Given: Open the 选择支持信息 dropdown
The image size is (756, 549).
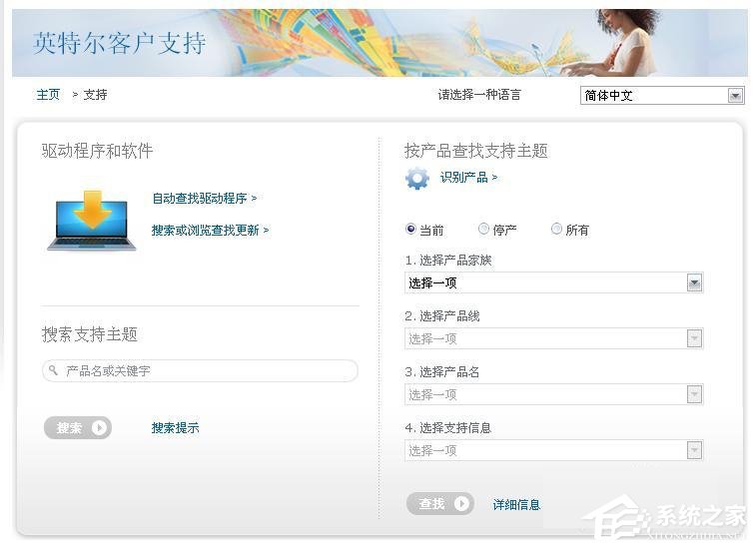Looking at the screenshot, I should pyautogui.click(x=553, y=450).
